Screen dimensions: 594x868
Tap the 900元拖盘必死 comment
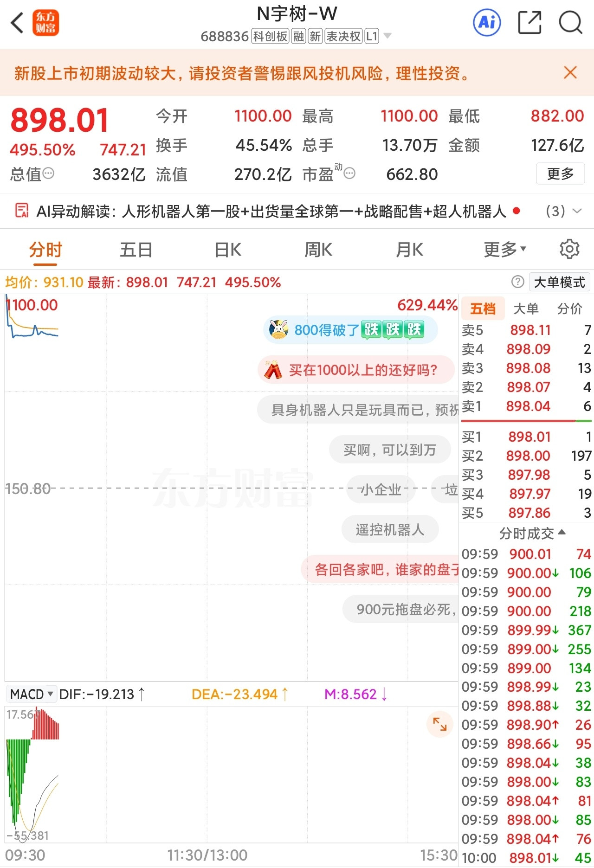[x=400, y=609]
